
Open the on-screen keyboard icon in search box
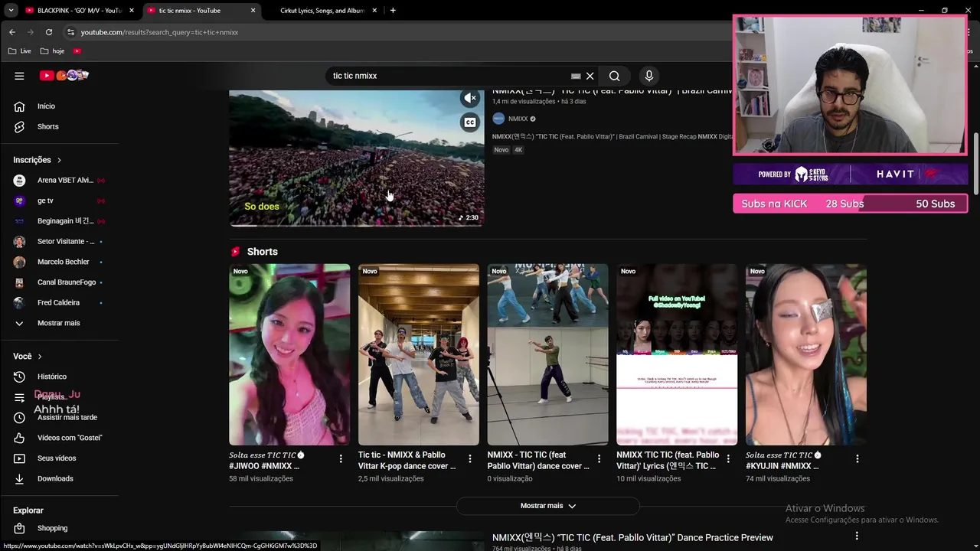tap(576, 76)
